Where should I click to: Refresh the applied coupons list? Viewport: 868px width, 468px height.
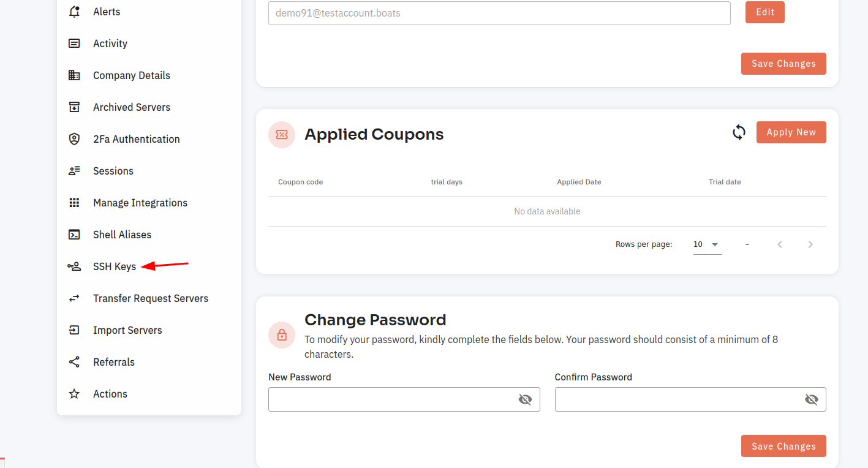click(739, 132)
